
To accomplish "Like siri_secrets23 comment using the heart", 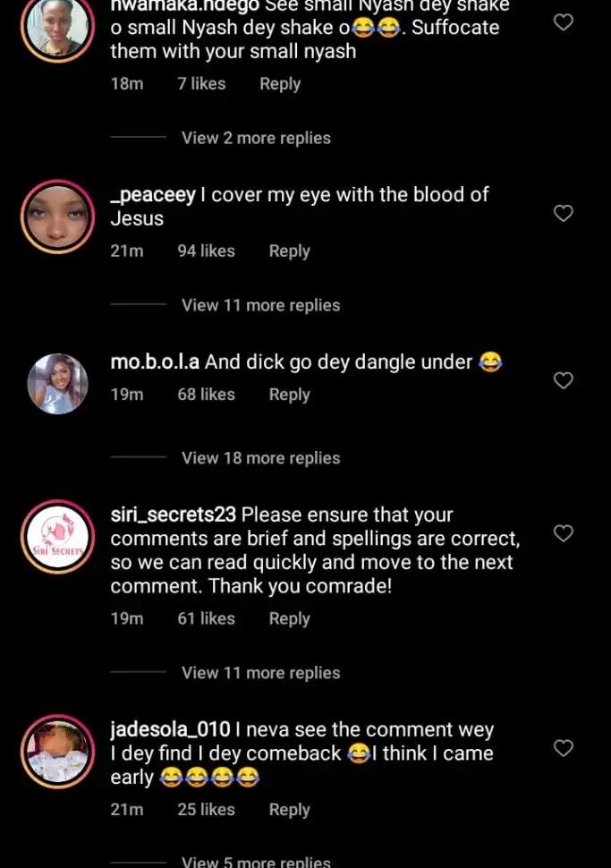I will [564, 534].
